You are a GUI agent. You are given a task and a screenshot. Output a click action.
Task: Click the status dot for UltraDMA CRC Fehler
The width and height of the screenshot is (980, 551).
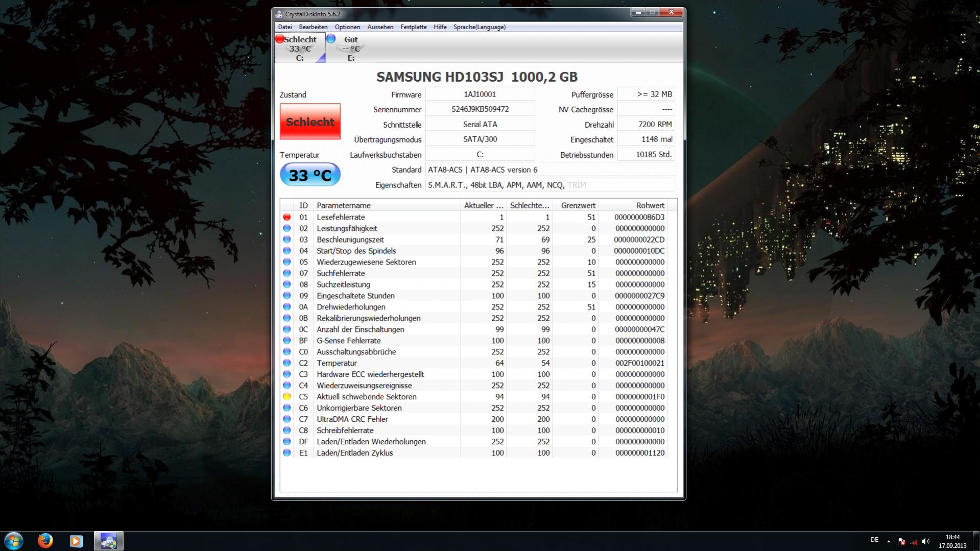point(287,419)
